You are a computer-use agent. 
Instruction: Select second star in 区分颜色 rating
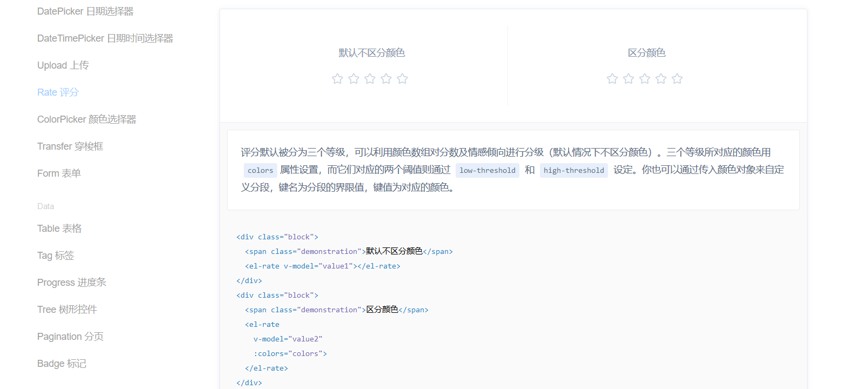[629, 79]
